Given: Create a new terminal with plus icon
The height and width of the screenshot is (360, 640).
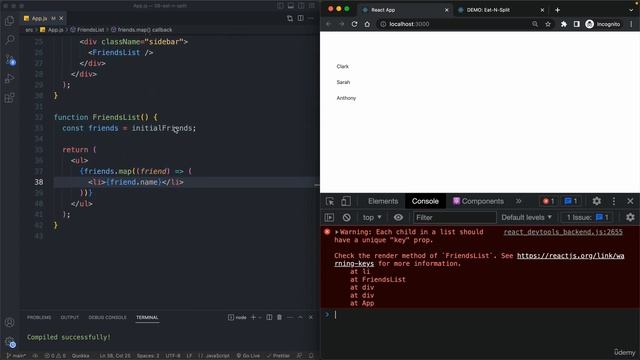Looking at the screenshot, I should (253, 317).
